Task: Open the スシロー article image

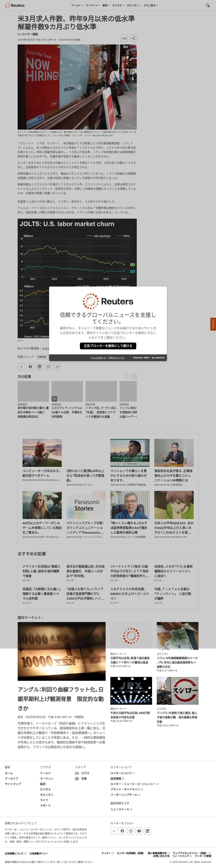Action: tap(178, 691)
